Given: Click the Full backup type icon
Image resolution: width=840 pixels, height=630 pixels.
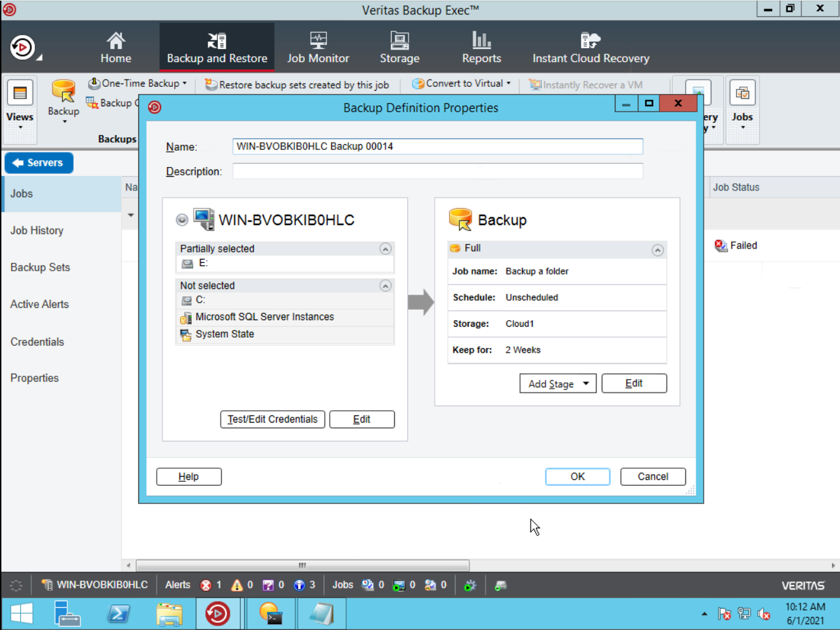Looking at the screenshot, I should (455, 248).
